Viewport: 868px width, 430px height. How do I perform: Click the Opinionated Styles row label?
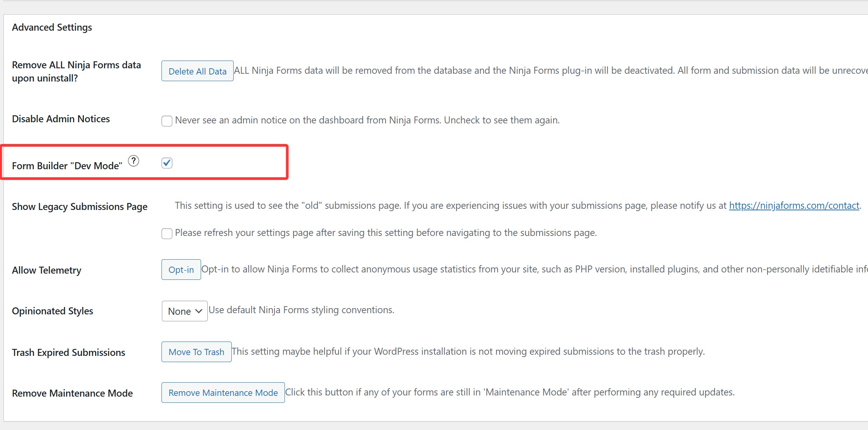[x=52, y=311]
